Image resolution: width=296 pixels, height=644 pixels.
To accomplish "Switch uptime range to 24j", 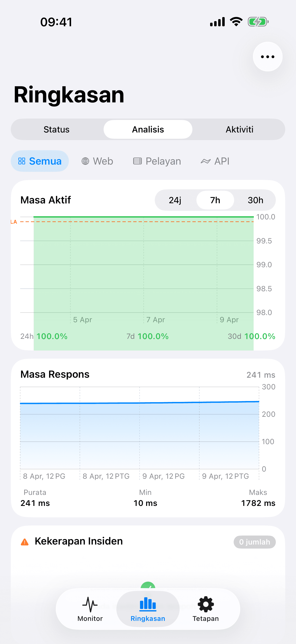I will [x=175, y=200].
